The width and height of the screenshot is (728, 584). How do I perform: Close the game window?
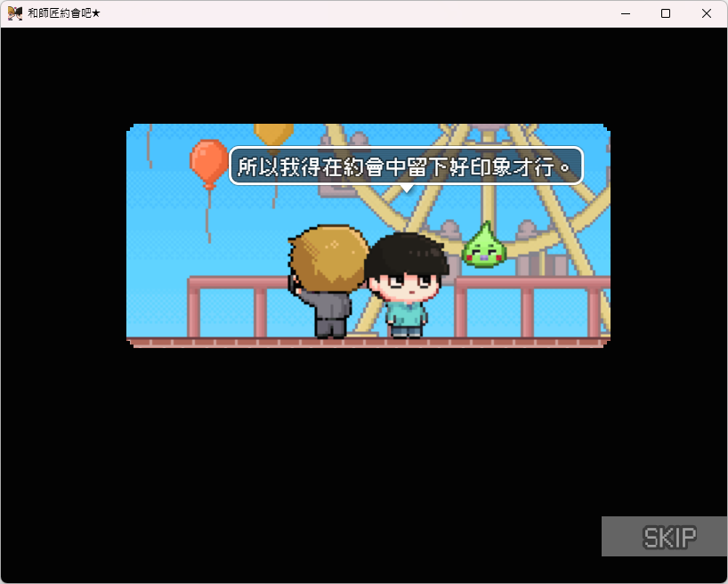pos(706,13)
